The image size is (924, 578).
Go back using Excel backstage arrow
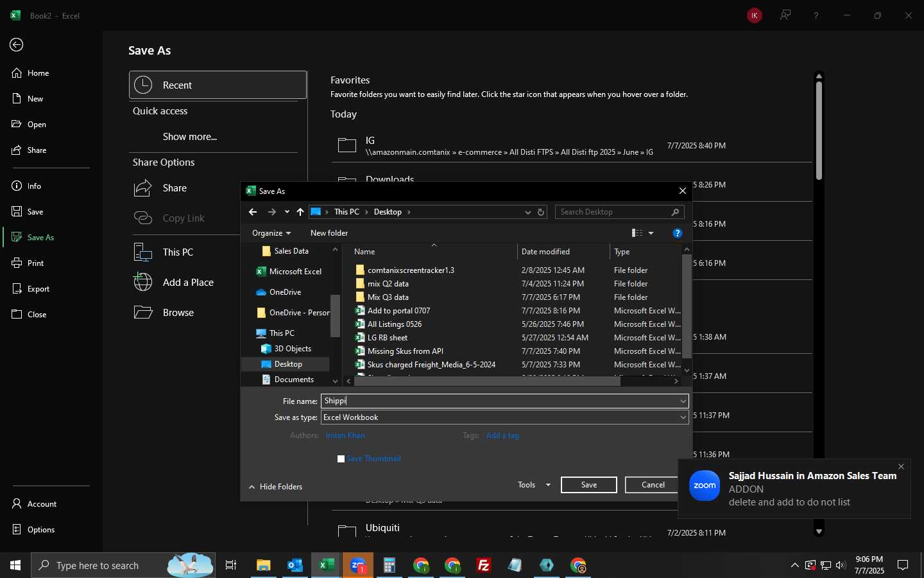coord(17,44)
